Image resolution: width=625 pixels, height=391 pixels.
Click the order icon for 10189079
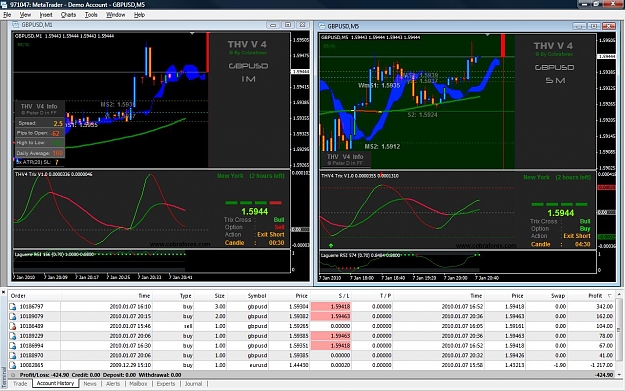pyautogui.click(x=13, y=316)
